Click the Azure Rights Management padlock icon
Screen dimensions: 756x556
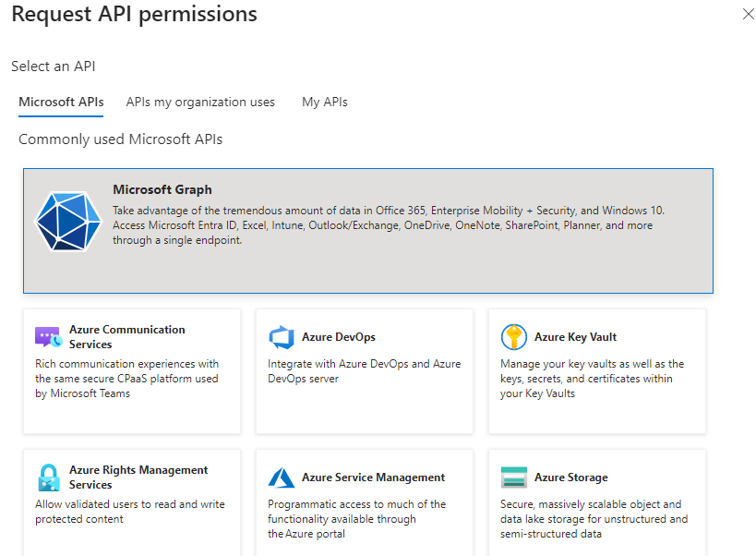48,477
